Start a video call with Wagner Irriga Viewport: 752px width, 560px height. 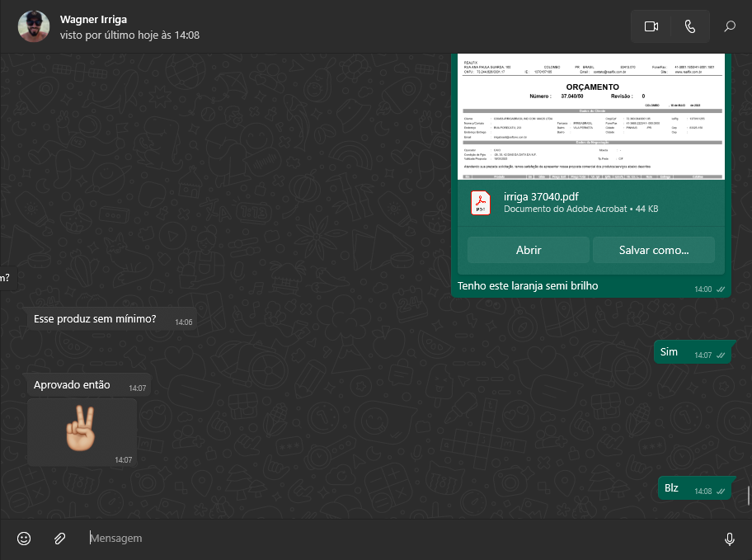[651, 26]
